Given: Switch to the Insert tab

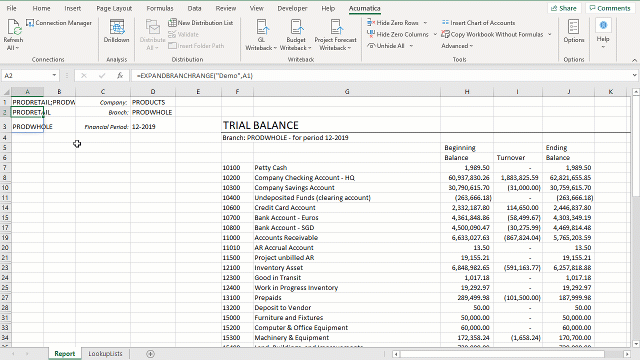Looking at the screenshot, I should point(73,8).
